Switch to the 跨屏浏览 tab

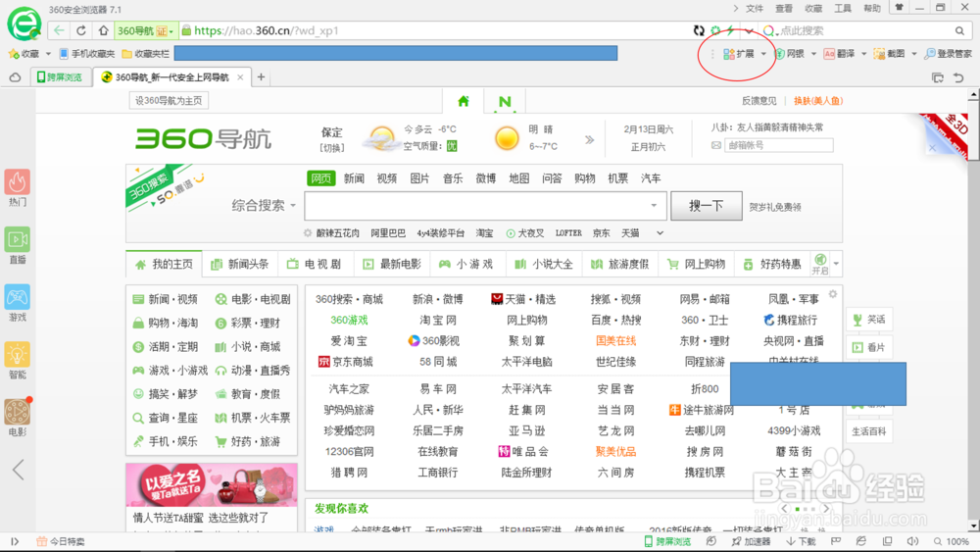(60, 76)
